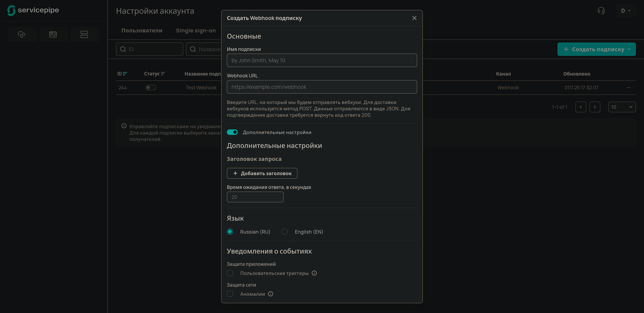Screen dimensions: 644x313
Task: Open the cloud protection sidebar icon
Action: 22,34
